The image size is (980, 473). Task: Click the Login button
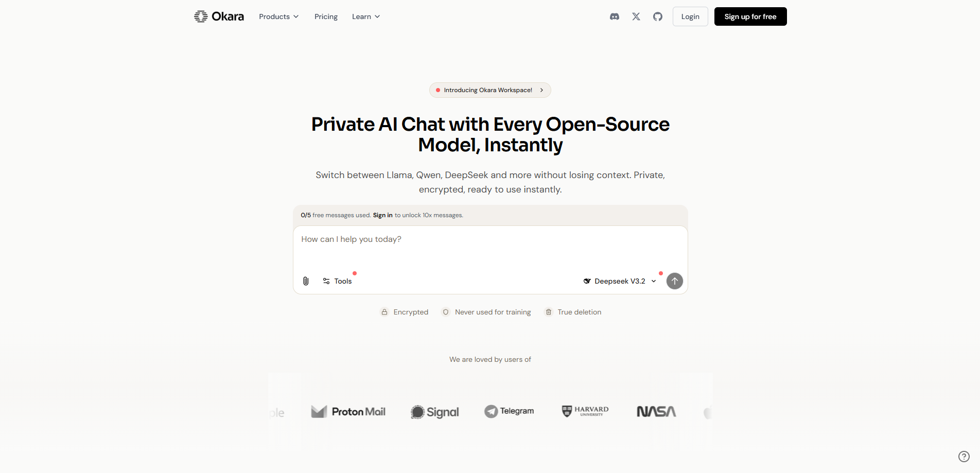[690, 16]
